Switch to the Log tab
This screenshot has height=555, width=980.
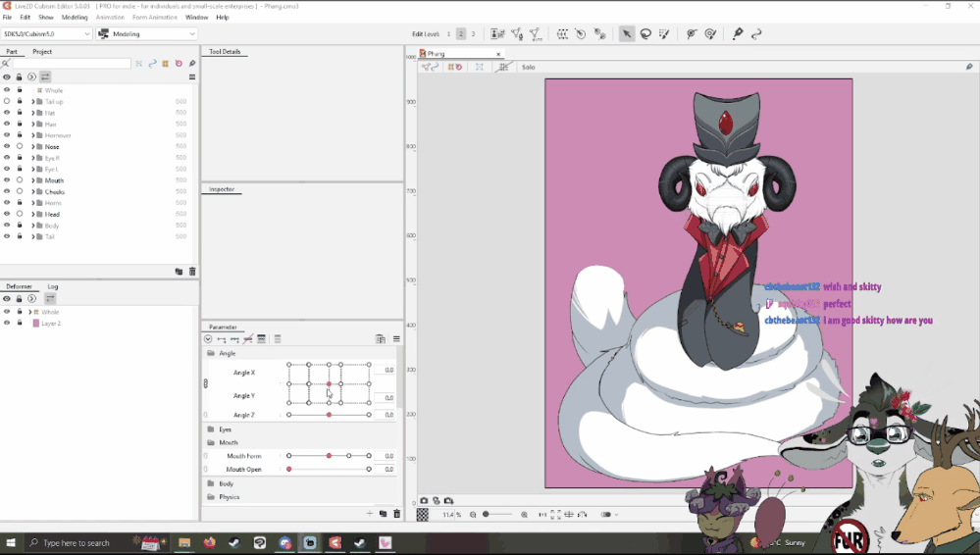tap(53, 287)
